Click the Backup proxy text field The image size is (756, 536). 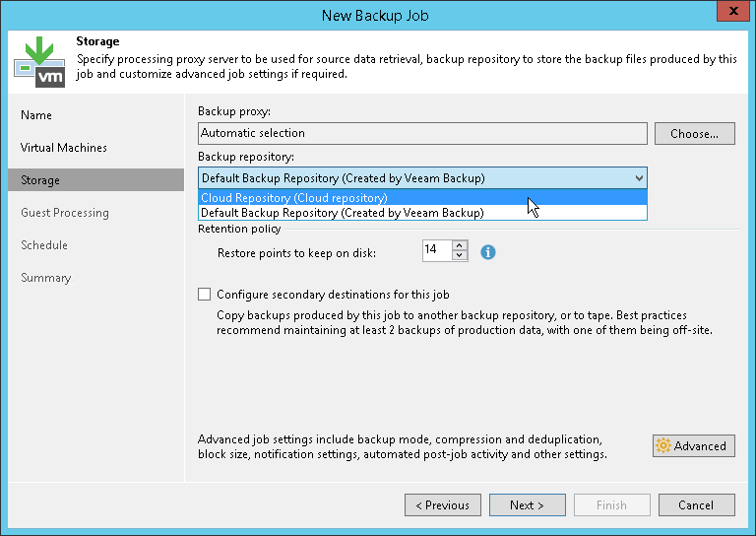(422, 133)
